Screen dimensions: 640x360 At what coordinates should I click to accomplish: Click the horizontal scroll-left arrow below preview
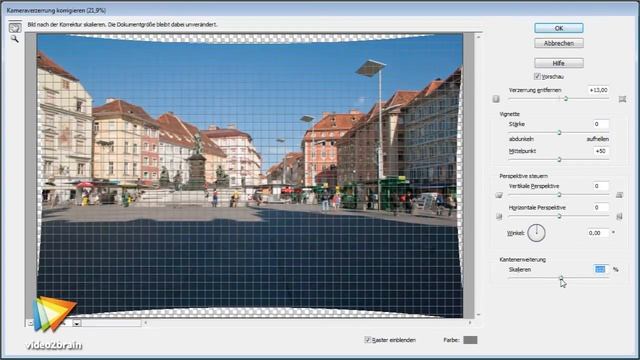coord(146,323)
